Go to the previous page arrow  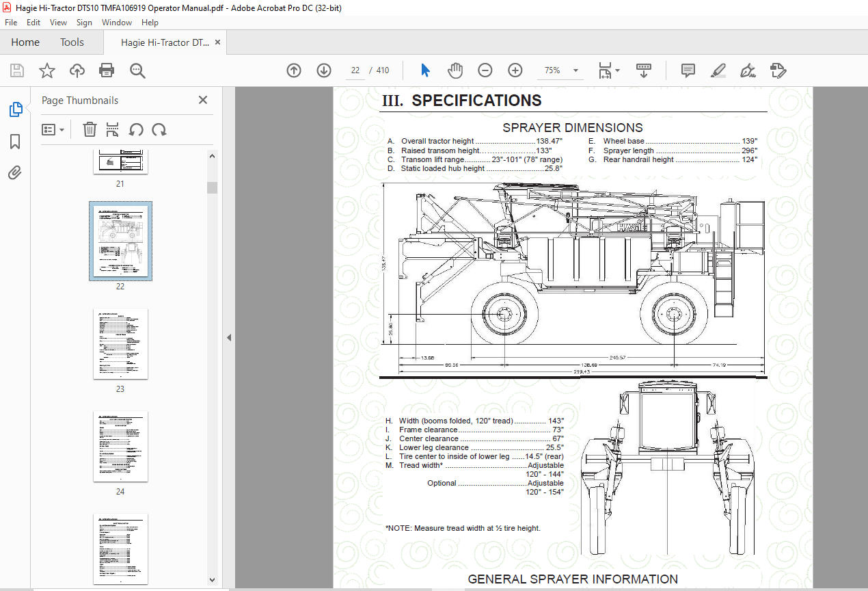pyautogui.click(x=294, y=70)
